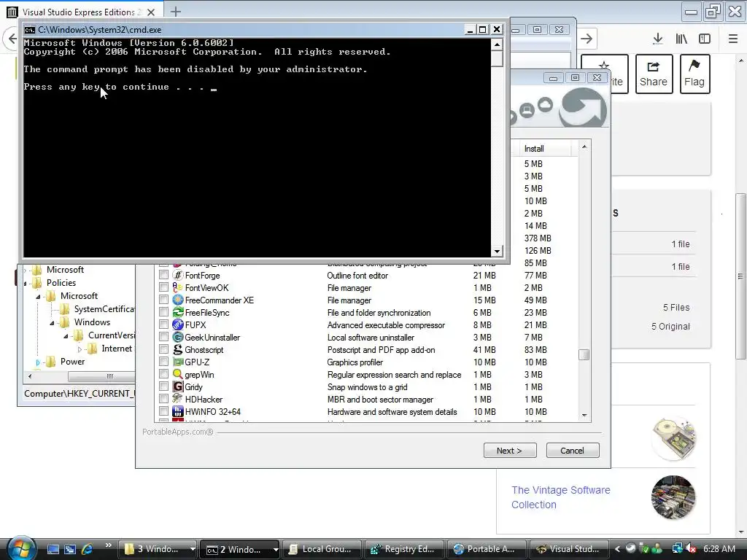The image size is (747, 560).
Task: Check the GeekUninstaller checkbox
Action: [163, 337]
